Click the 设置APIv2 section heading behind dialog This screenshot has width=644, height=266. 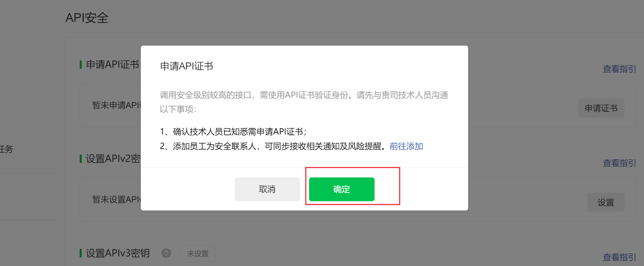pos(113,159)
